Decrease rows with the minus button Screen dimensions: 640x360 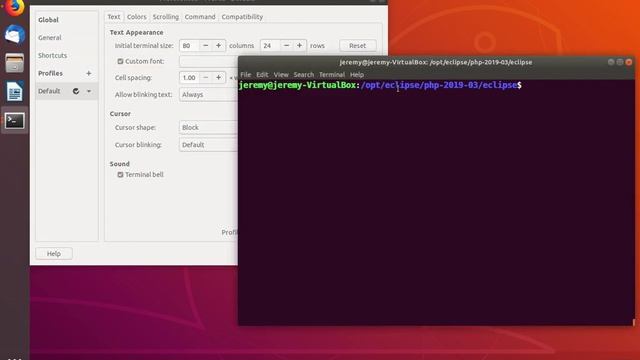(x=287, y=46)
